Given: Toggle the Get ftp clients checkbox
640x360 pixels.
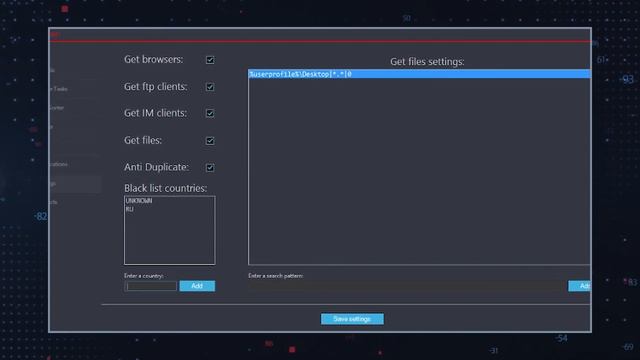Looking at the screenshot, I should [210, 87].
